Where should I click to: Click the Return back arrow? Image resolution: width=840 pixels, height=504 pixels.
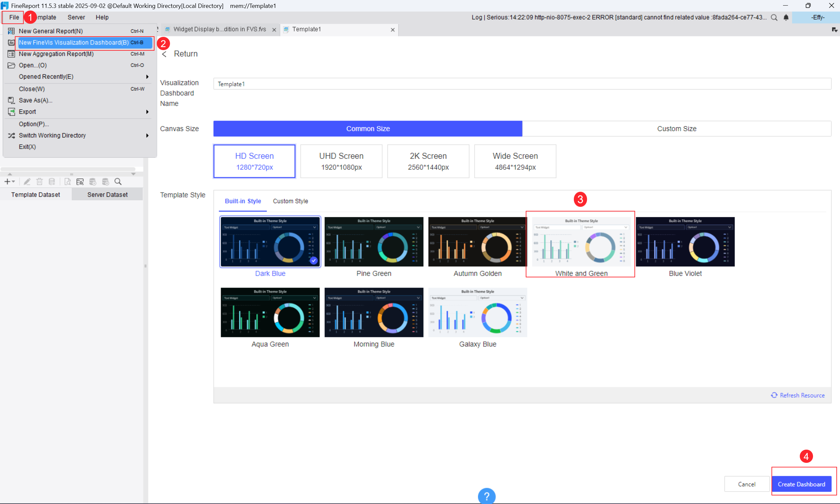pyautogui.click(x=164, y=54)
